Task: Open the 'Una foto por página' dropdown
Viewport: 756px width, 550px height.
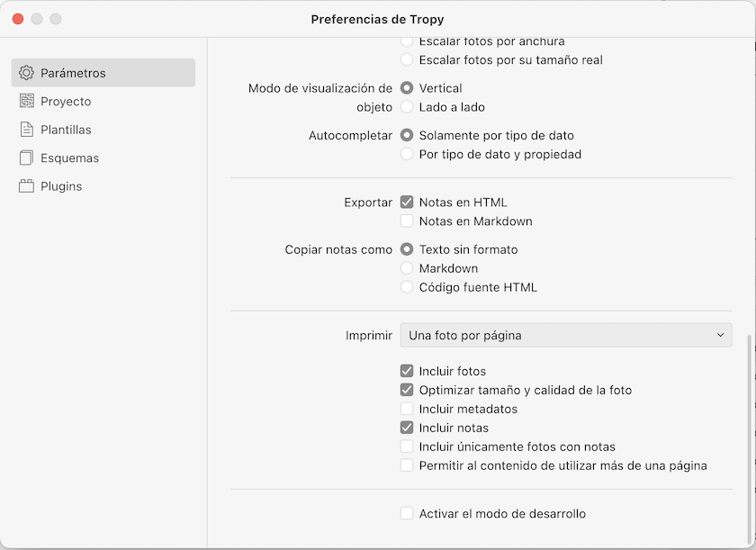Action: tap(566, 335)
